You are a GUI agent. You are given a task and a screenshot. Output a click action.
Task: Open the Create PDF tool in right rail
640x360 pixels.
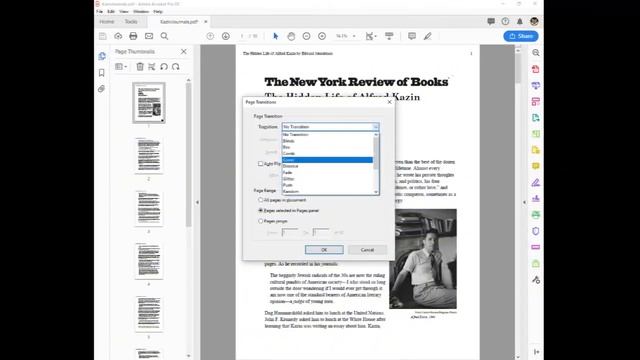(536, 69)
